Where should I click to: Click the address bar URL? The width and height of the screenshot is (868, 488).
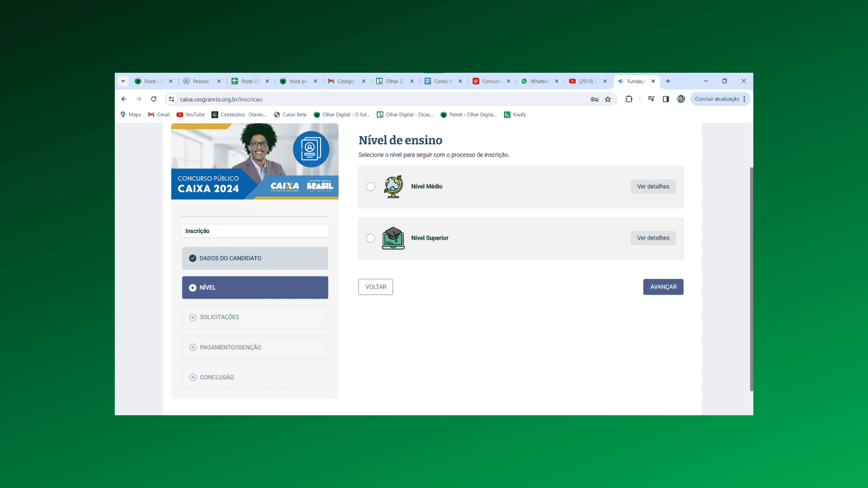[221, 99]
